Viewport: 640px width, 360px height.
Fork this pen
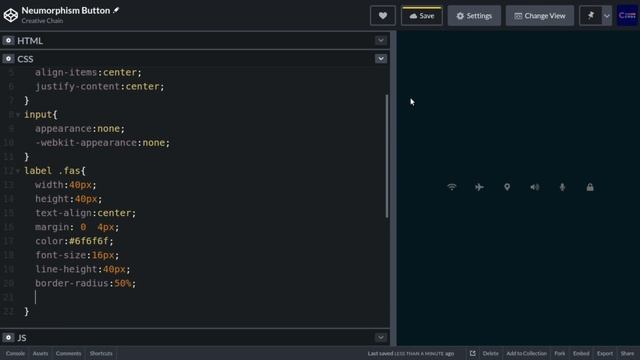point(560,353)
